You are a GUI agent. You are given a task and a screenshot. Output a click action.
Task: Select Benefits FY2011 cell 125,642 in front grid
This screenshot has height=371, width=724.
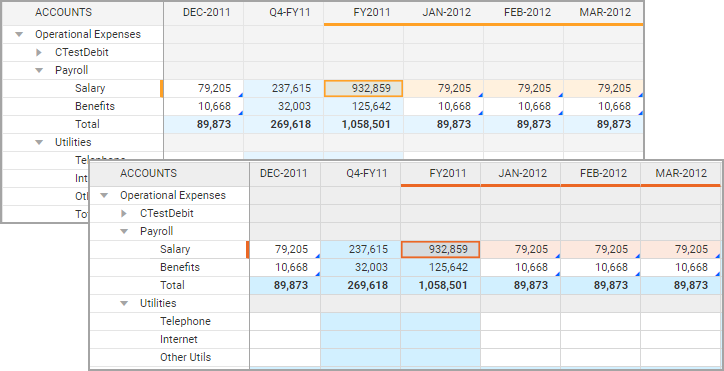[440, 268]
